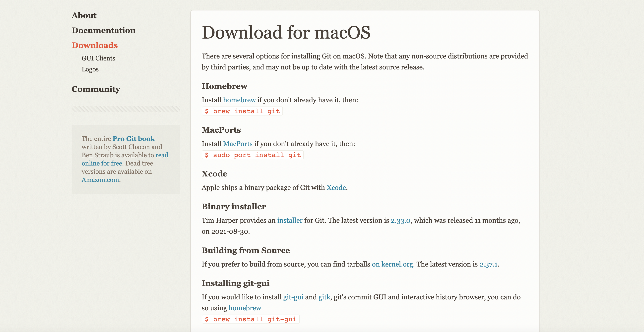Open the About section in sidebar
The image size is (644, 332).
(x=84, y=15)
